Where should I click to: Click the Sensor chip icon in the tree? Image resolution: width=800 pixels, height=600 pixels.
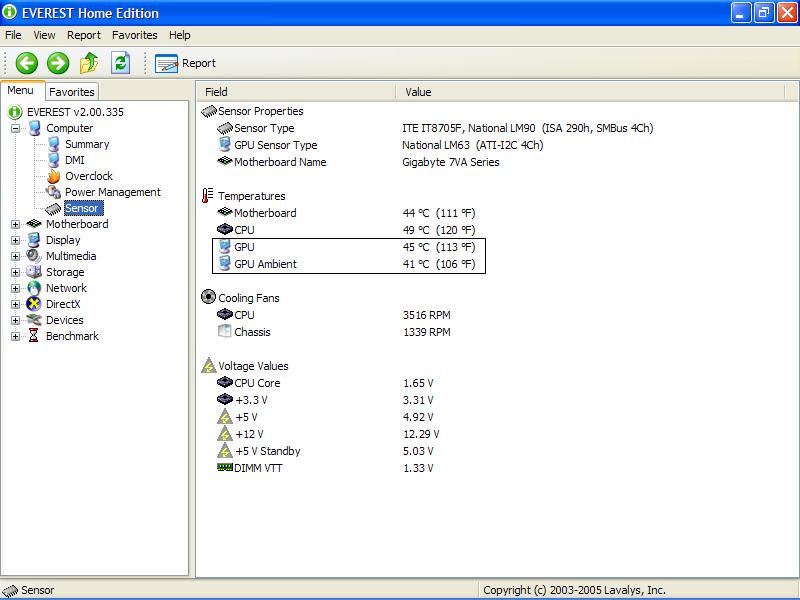53,209
